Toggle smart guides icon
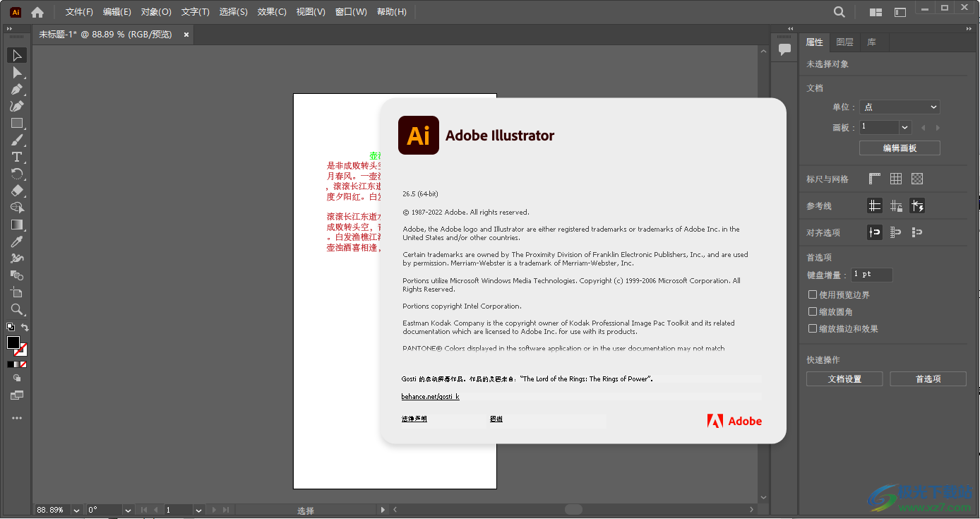Screen dimensions: 980x519 coord(917,206)
